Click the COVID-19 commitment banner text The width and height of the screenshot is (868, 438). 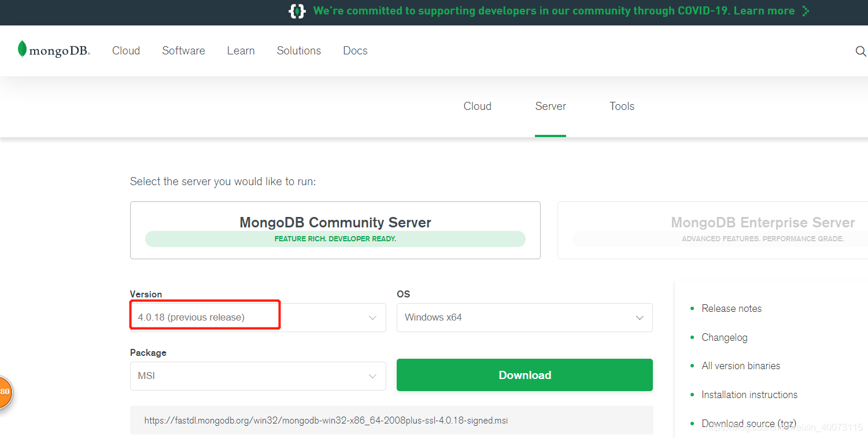tap(553, 11)
